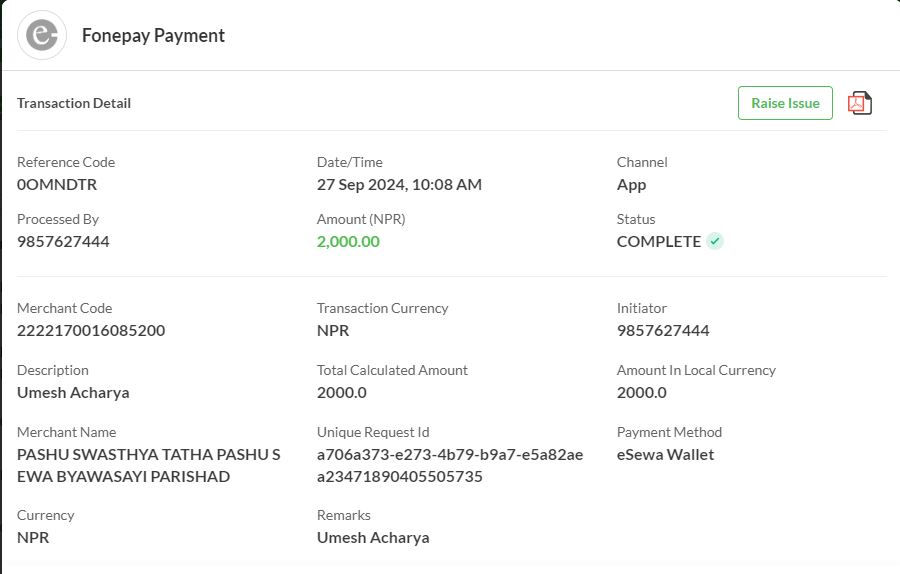
Task: Select Unique Request Id a706a373 value
Action: coord(450,466)
